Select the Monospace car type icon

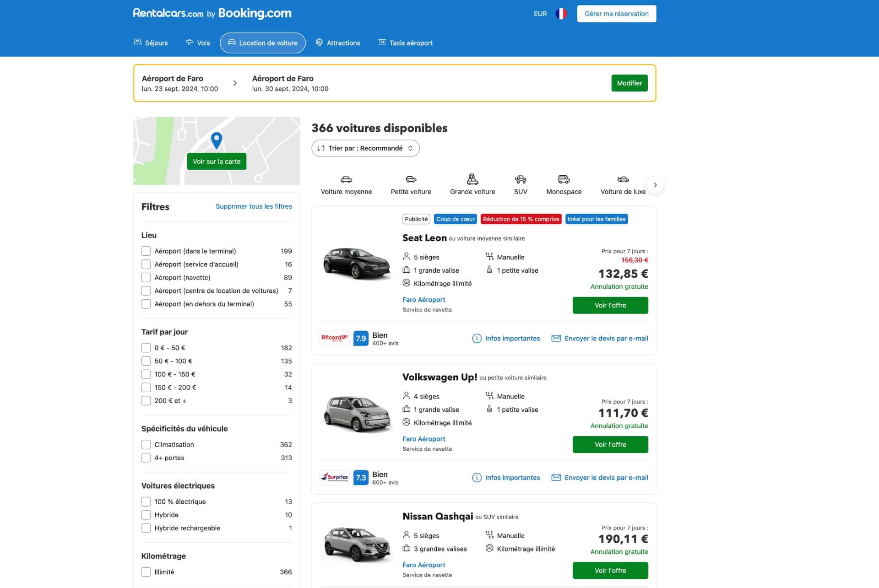564,179
